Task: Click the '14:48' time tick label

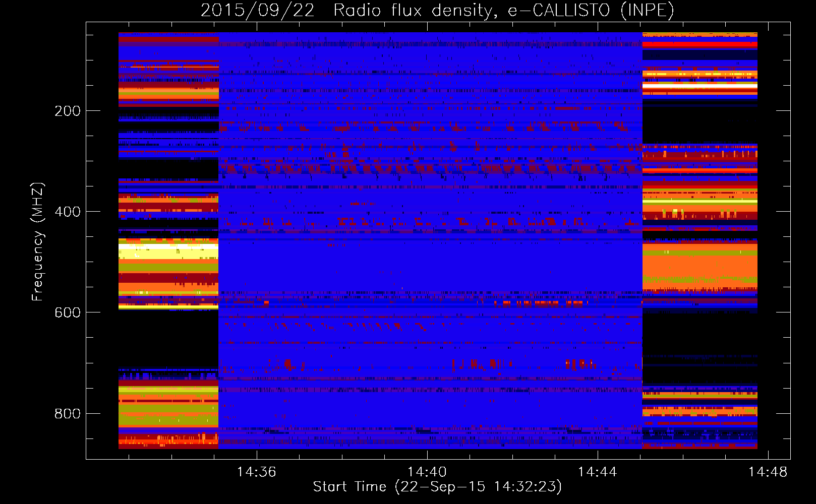Action: [768, 472]
